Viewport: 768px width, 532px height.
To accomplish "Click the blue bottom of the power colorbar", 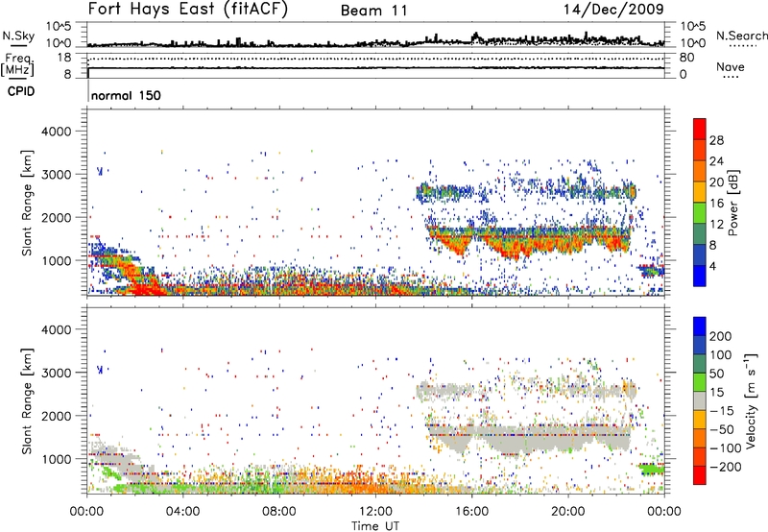I will click(x=700, y=276).
